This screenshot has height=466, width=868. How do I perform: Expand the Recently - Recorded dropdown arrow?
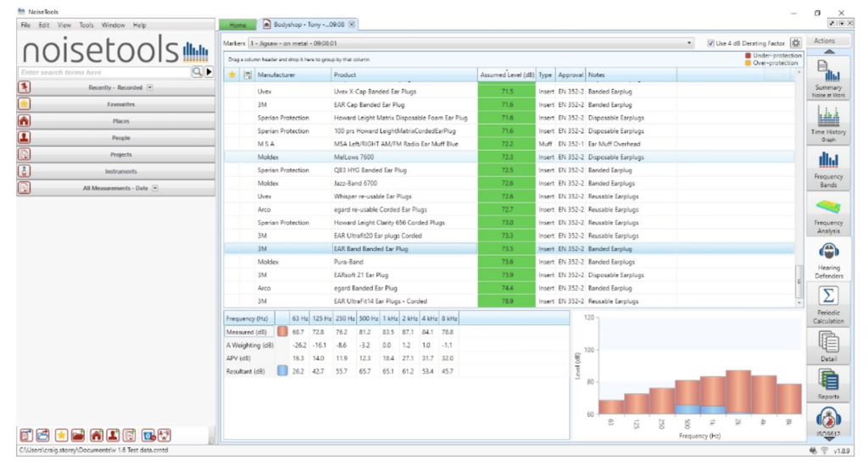click(150, 87)
